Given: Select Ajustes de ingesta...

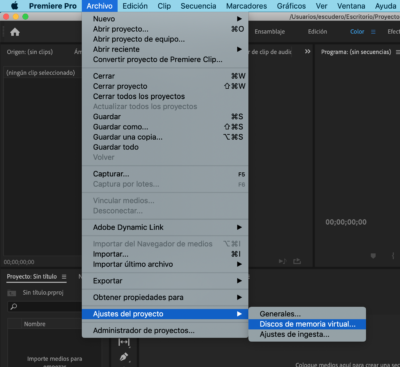Looking at the screenshot, I should coord(307,335).
